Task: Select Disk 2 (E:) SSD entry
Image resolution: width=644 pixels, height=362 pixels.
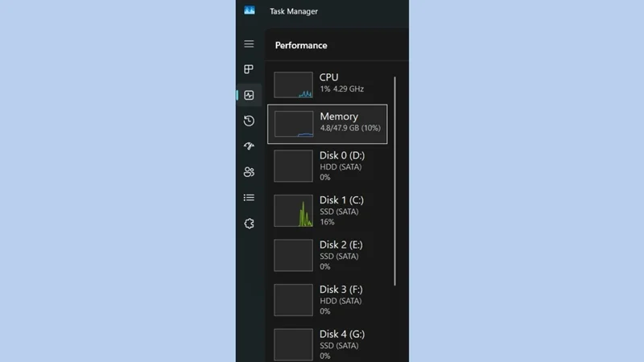Action: (x=328, y=255)
